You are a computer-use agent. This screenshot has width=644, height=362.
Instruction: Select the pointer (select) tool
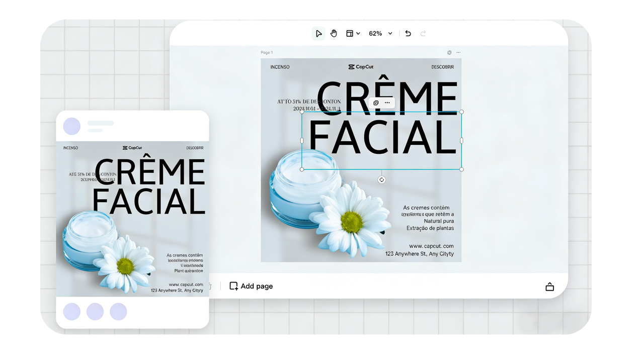click(318, 34)
